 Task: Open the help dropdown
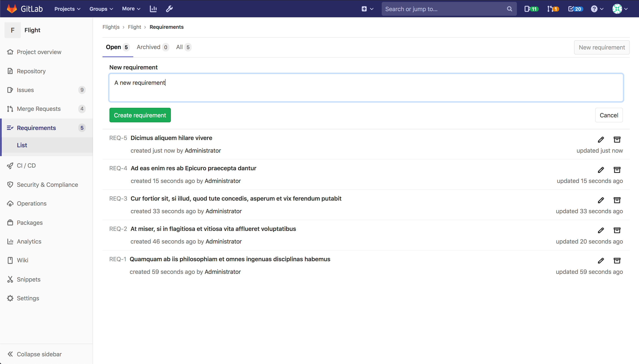597,9
